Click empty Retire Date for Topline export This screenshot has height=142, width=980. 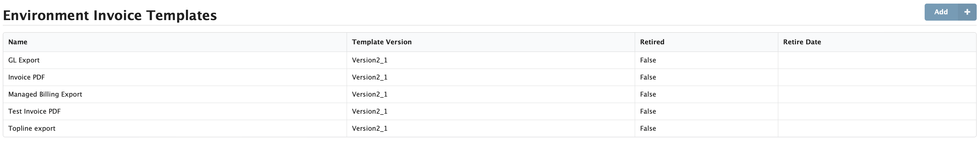(x=876, y=129)
